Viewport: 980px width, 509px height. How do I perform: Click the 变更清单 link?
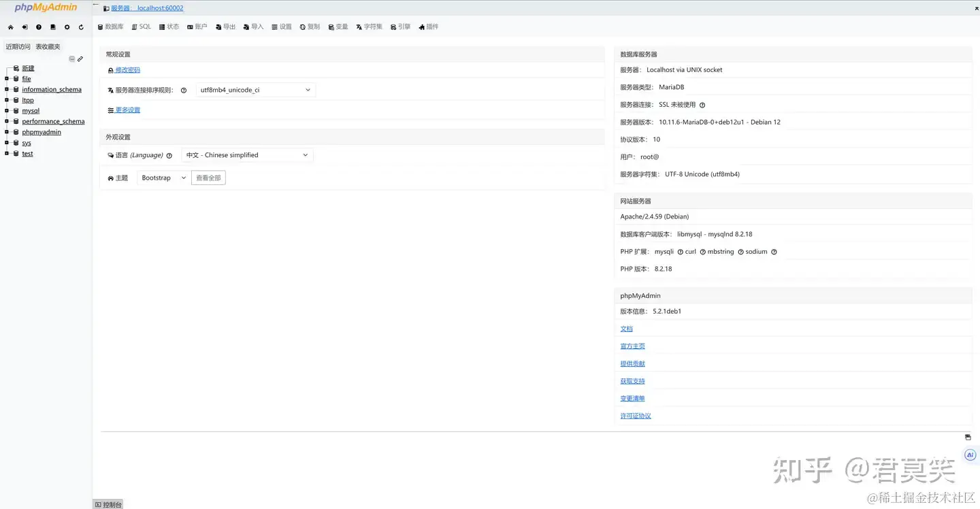(x=632, y=398)
